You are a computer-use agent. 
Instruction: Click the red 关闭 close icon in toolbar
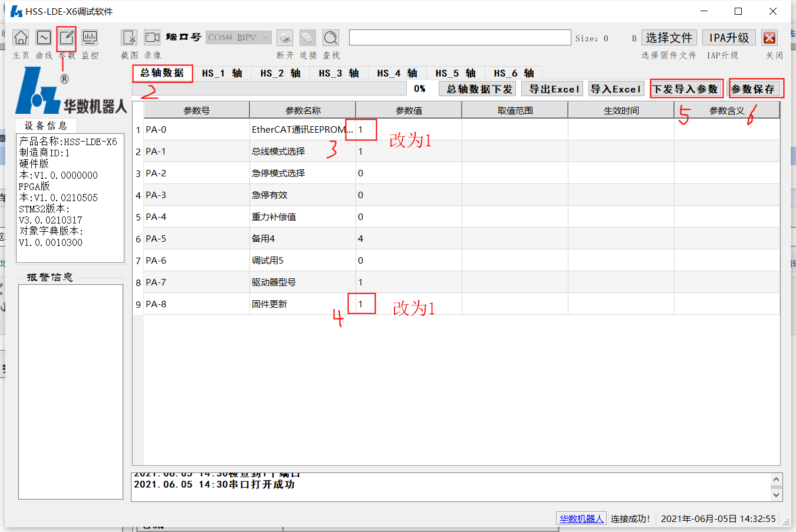tap(769, 38)
